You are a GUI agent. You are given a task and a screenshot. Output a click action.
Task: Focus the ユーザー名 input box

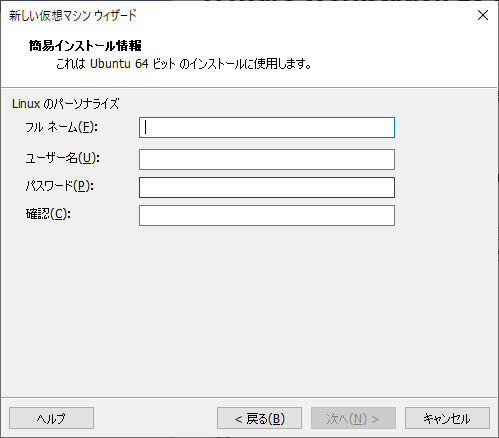[x=267, y=159]
